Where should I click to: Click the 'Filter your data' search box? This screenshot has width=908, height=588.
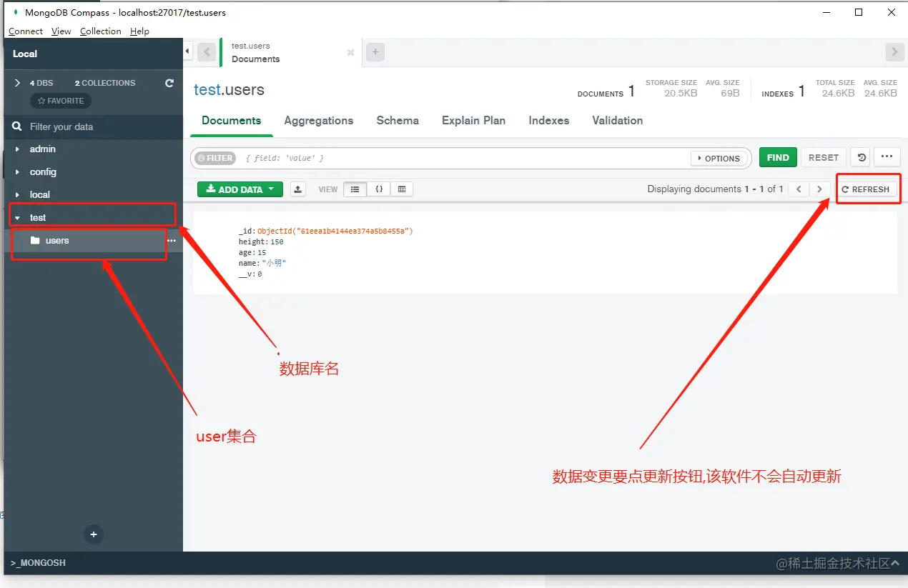point(94,126)
